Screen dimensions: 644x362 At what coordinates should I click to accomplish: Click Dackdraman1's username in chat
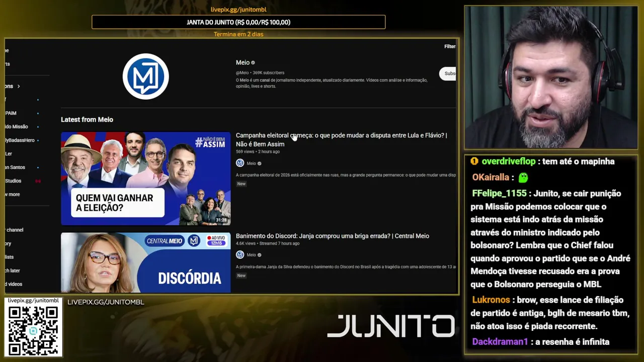(x=500, y=342)
